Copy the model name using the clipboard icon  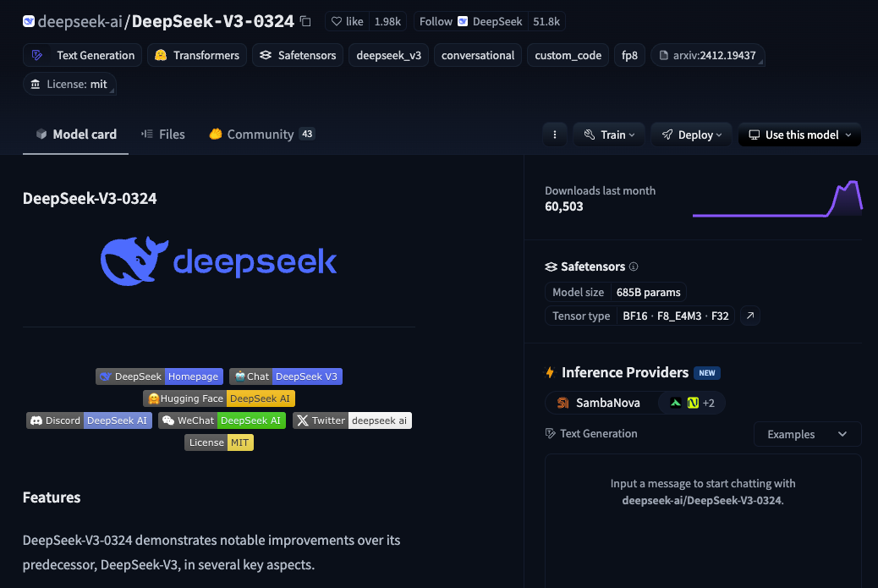click(305, 21)
